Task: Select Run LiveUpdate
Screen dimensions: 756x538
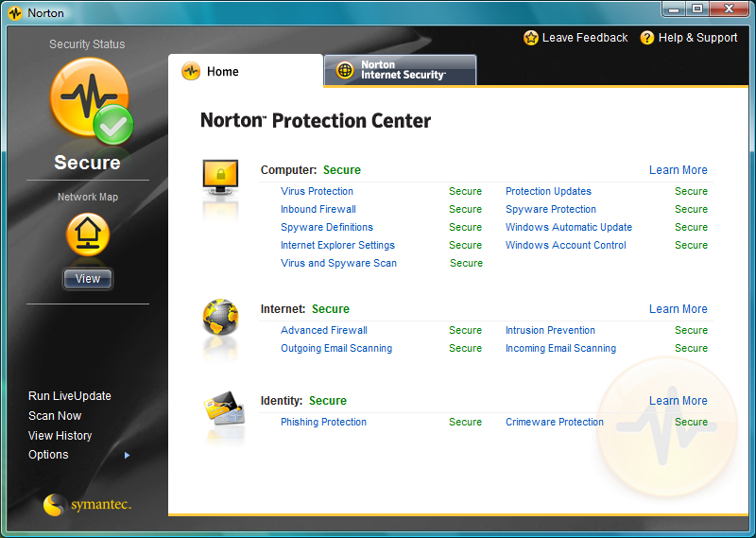Action: pyautogui.click(x=70, y=396)
